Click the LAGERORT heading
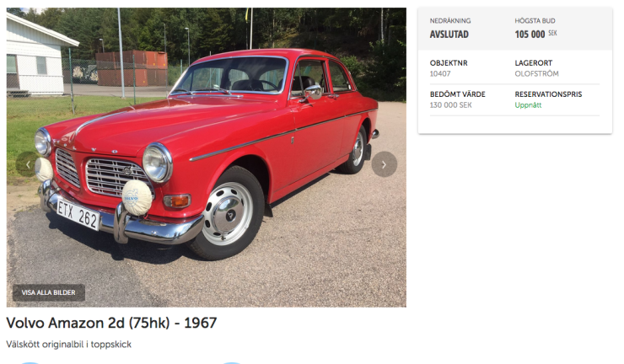Viewport: 624px width, 364px height. tap(533, 63)
